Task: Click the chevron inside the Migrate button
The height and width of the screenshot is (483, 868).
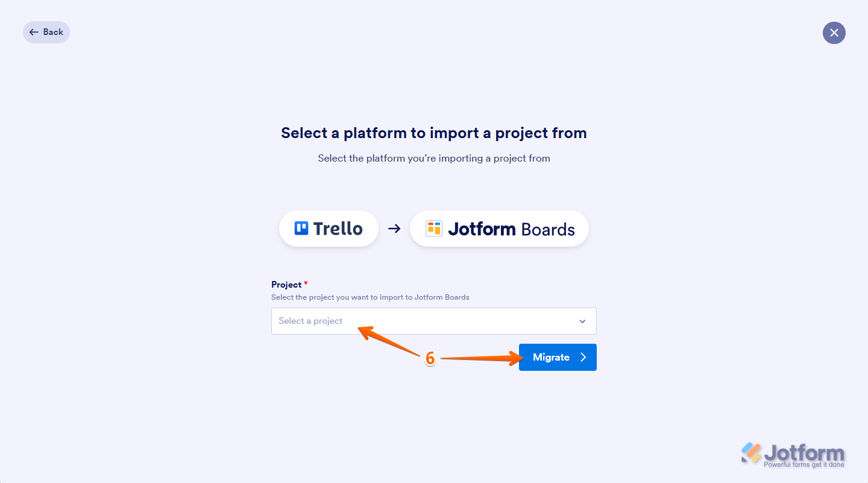Action: tap(583, 358)
